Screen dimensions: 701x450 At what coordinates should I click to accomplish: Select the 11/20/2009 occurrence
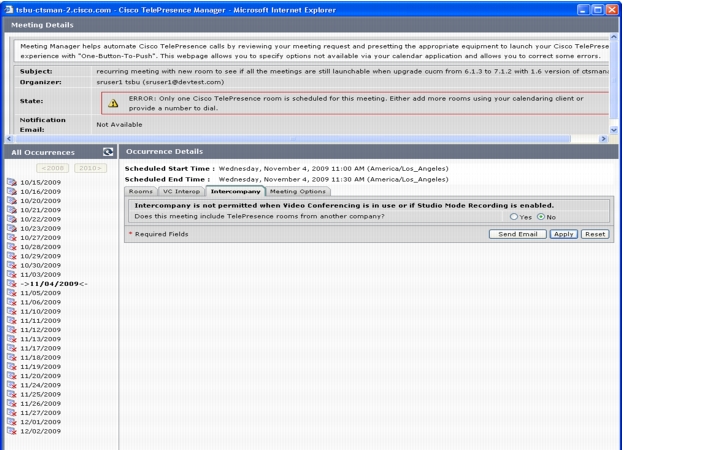coord(40,376)
